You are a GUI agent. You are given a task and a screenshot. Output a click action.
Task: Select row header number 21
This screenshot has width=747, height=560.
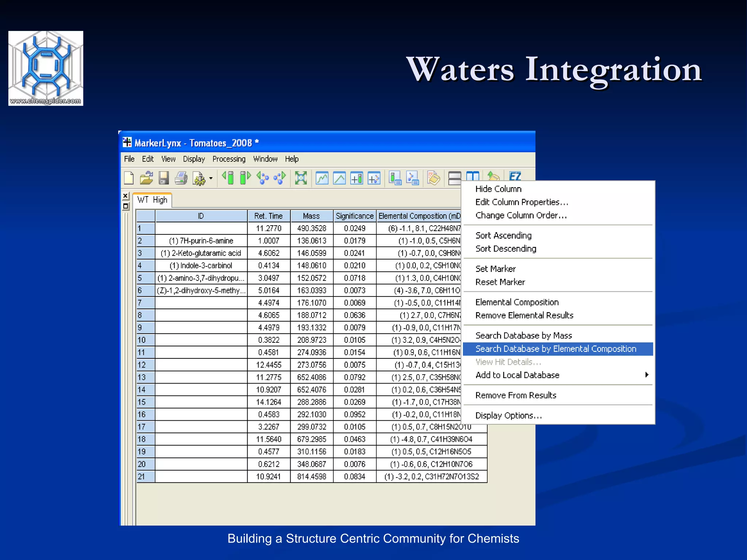click(x=146, y=477)
